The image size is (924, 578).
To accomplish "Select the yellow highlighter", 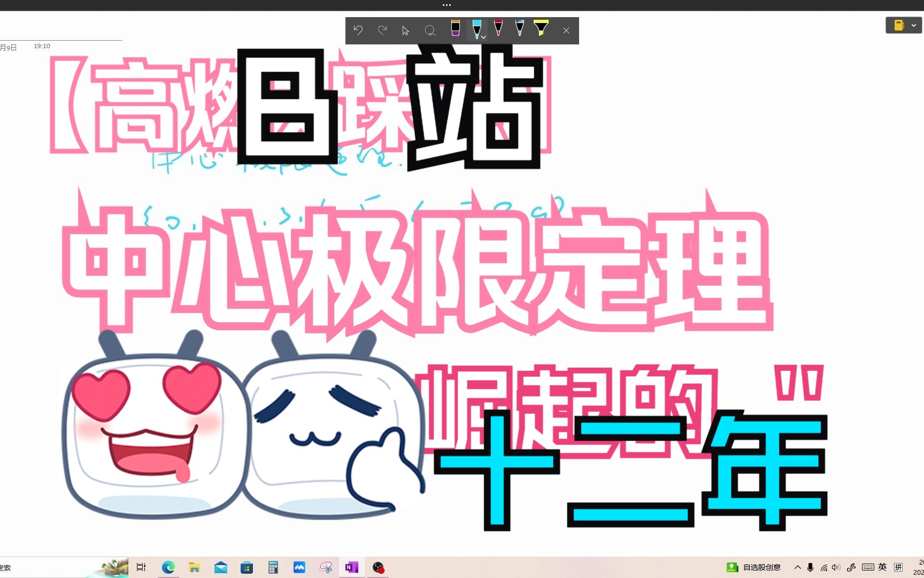I will click(541, 28).
